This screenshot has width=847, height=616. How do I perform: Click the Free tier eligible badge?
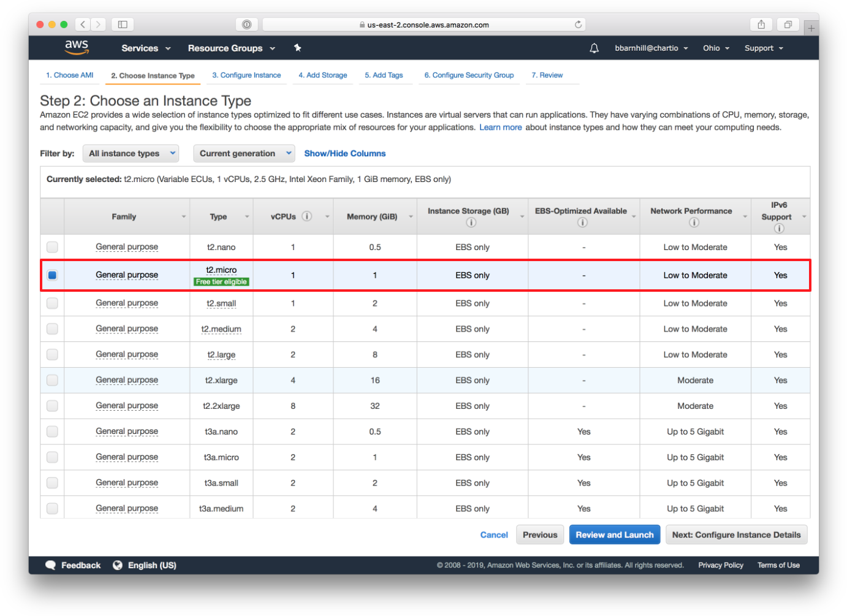[221, 282]
